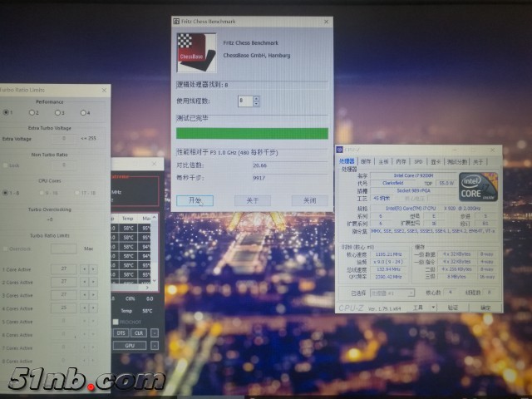Click the 关于 (About) button in Fritz benchmark
The height and width of the screenshot is (399, 532).
point(252,200)
